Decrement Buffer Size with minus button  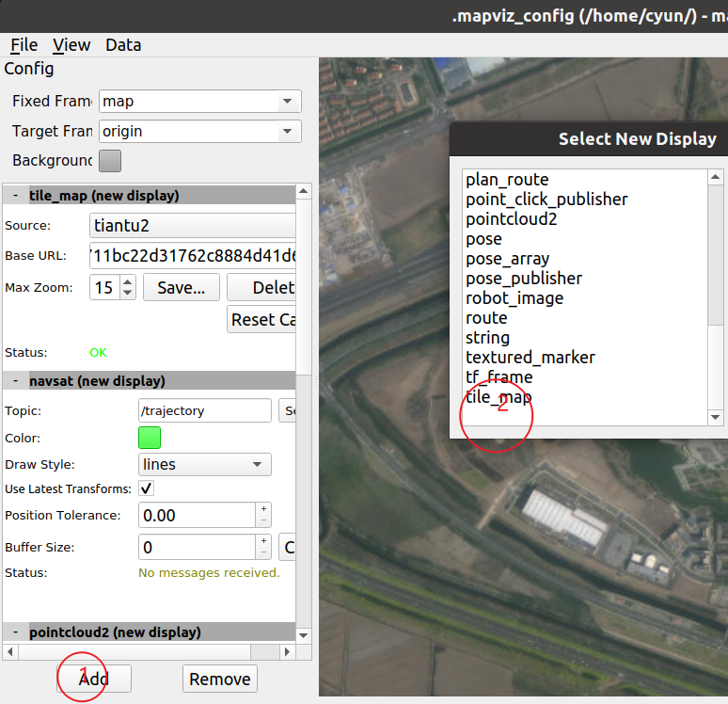[x=263, y=553]
